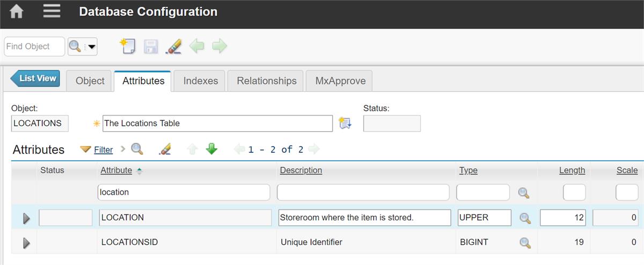Click the Description filter text box

coord(363,192)
